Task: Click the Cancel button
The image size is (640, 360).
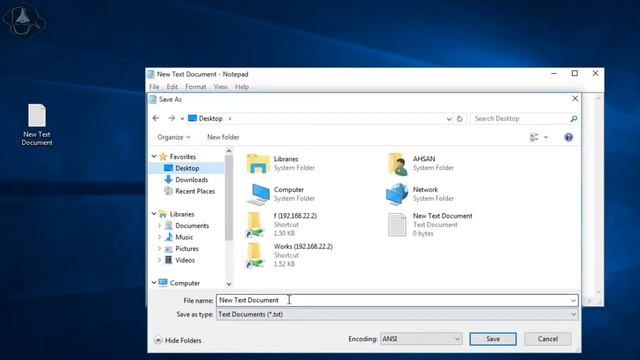Action: [547, 339]
